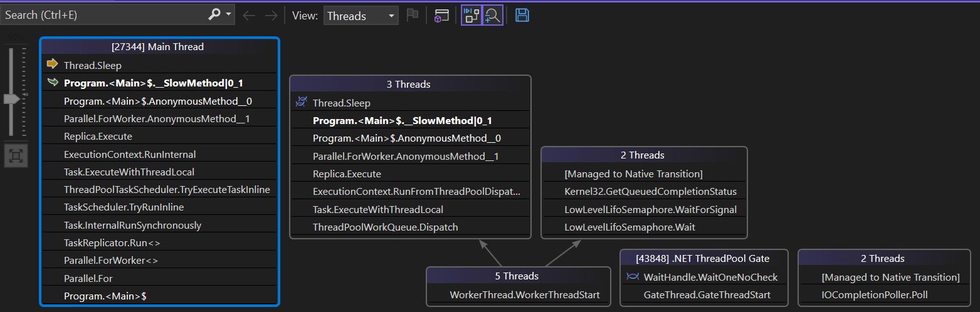The image size is (980, 312).
Task: Click the search magnifier icon
Action: pyautogui.click(x=214, y=15)
